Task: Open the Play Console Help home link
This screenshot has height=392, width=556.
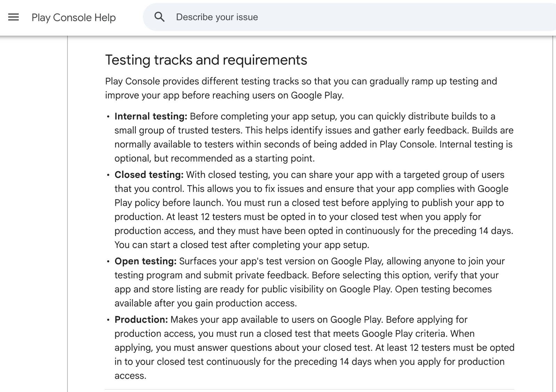Action: (74, 17)
